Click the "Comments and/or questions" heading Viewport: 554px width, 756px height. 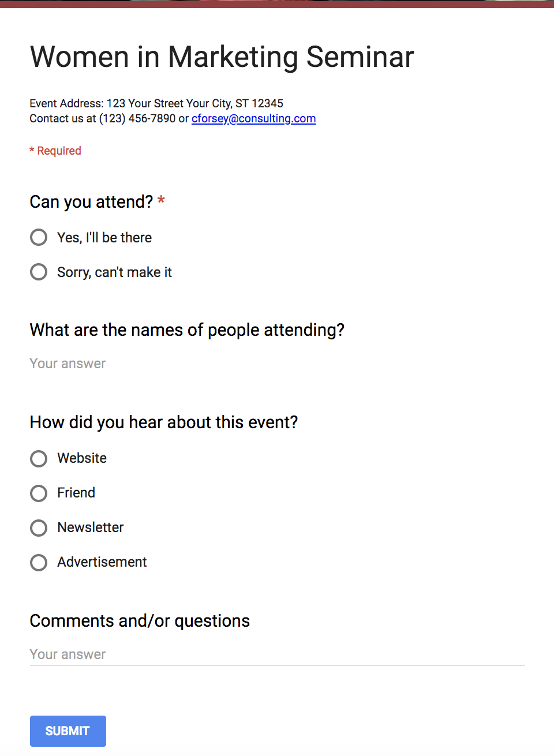tap(140, 621)
